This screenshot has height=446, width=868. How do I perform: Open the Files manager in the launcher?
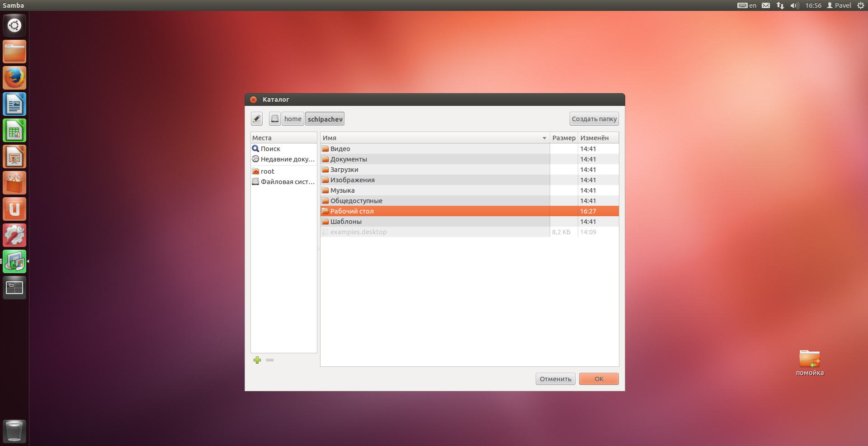(14, 52)
